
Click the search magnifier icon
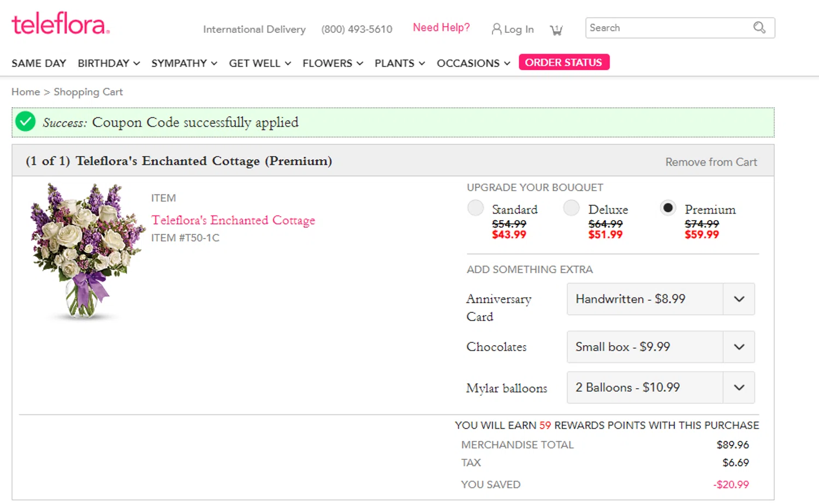coord(759,27)
